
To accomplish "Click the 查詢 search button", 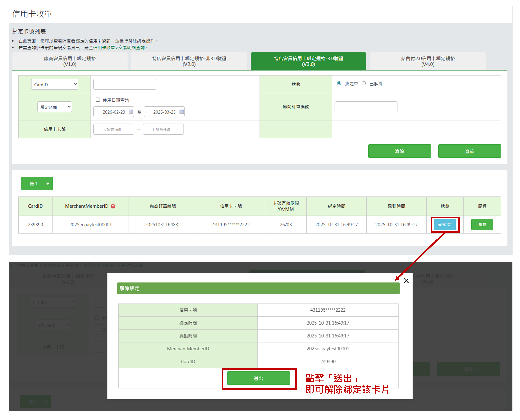I will point(469,151).
